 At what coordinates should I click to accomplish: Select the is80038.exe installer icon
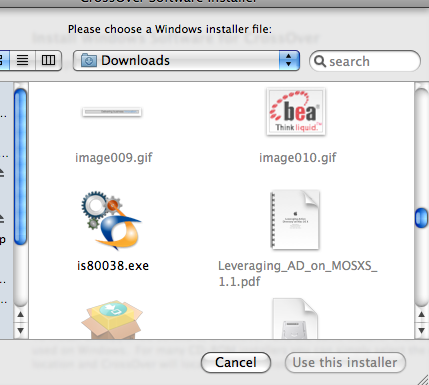coord(111,220)
